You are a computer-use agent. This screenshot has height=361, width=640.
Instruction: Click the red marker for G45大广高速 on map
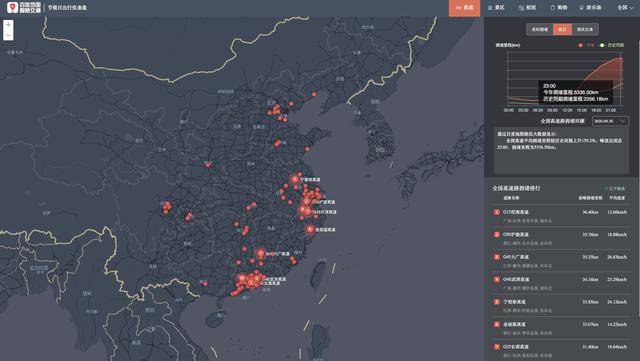click(x=260, y=253)
